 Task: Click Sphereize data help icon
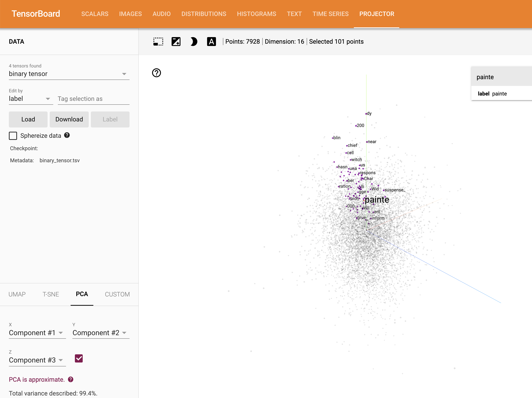[67, 135]
